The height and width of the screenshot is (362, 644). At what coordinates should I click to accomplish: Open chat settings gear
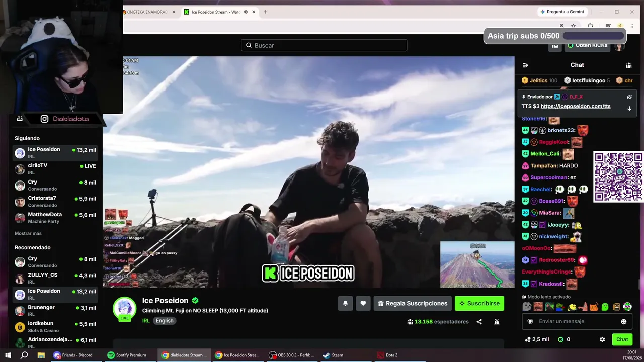point(602,339)
